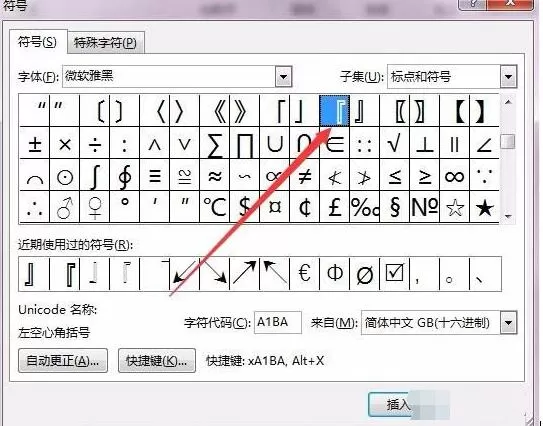The width and height of the screenshot is (543, 426).
Task: Select the therefore ∴ symbol
Action: point(35,207)
